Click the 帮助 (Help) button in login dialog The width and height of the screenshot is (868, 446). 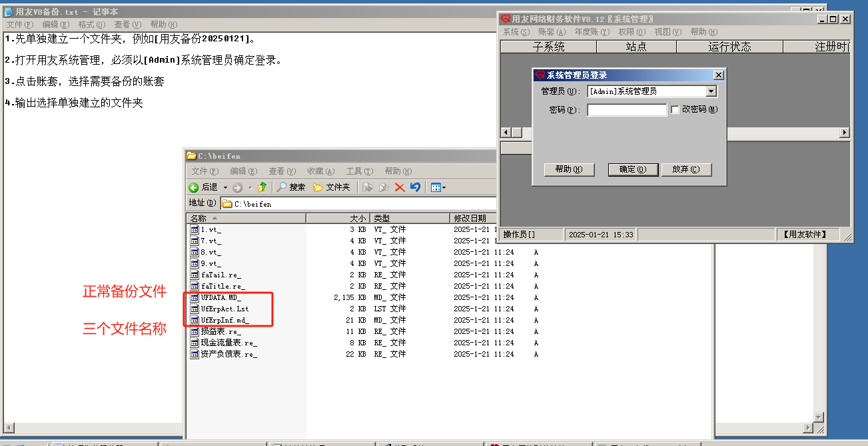tap(569, 169)
